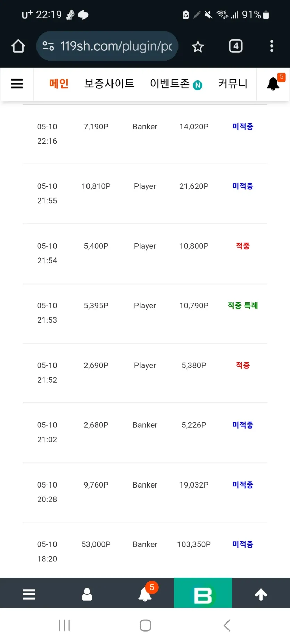Tap the up-arrow to return to top

click(x=261, y=594)
